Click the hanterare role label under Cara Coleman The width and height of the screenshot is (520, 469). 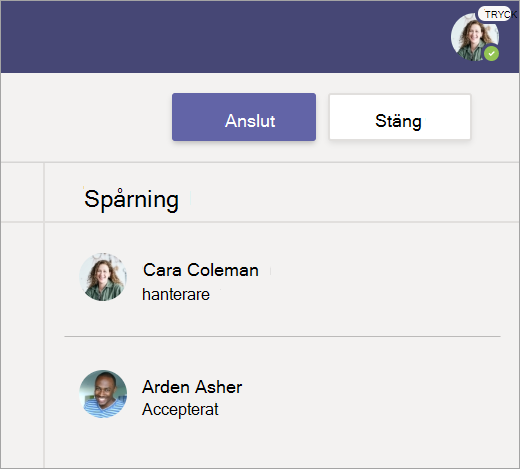[x=176, y=295]
